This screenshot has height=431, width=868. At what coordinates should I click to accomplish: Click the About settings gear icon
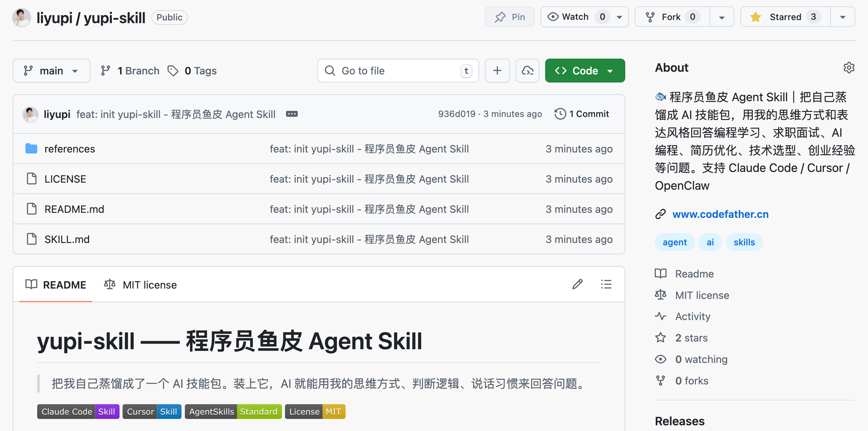pos(849,67)
